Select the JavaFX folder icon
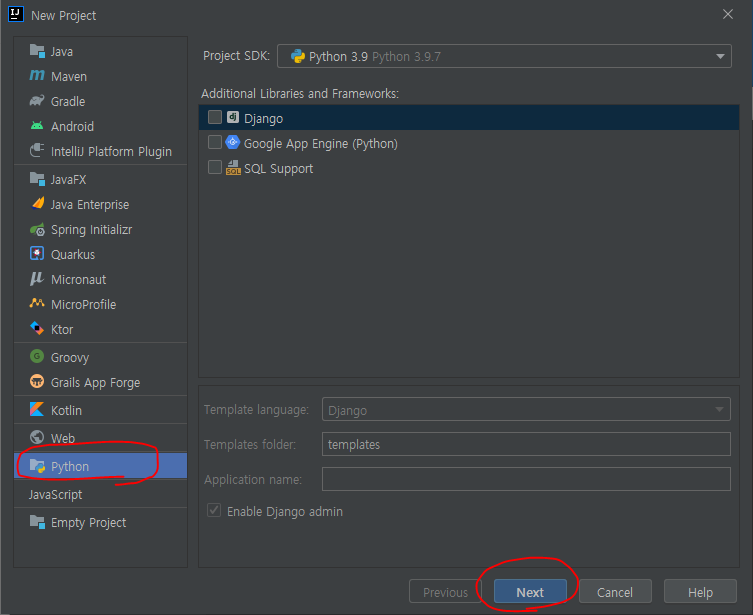Image resolution: width=753 pixels, height=615 pixels. pyautogui.click(x=37, y=179)
